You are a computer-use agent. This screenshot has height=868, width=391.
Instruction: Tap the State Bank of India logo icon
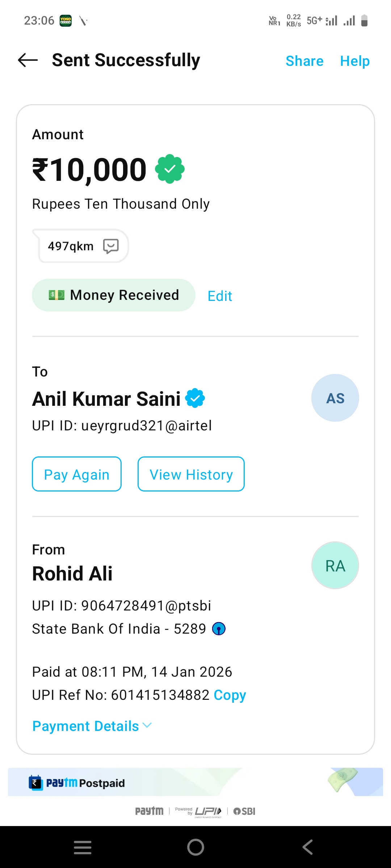[x=219, y=629]
